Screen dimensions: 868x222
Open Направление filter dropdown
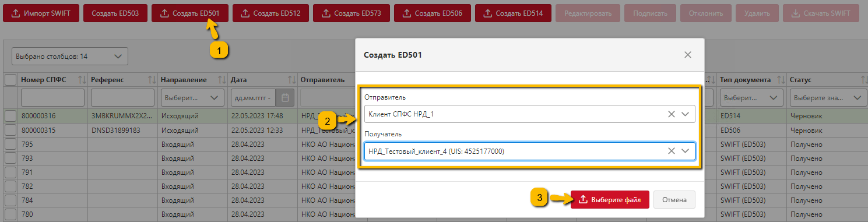[193, 97]
